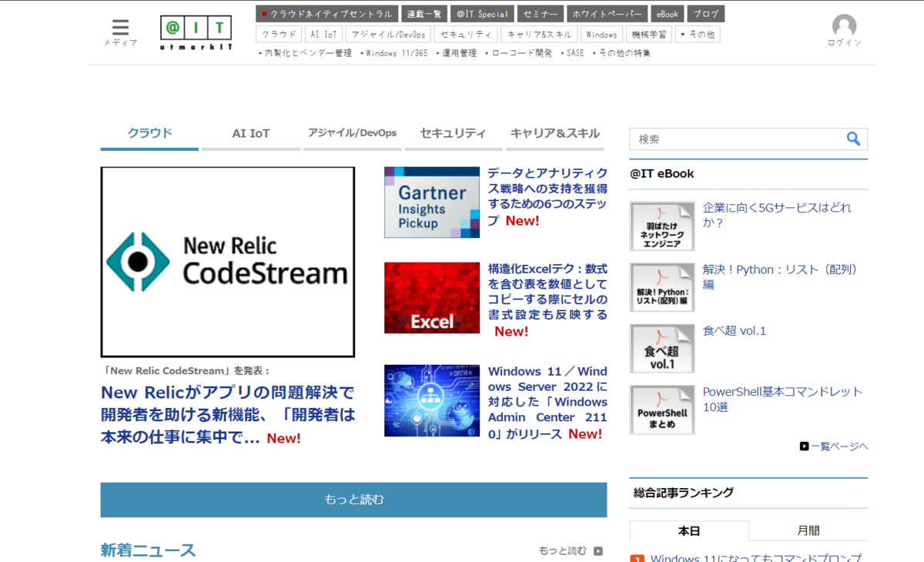Click the blue もっと読む button
Screen dimensions: 924x562
pyautogui.click(x=353, y=500)
